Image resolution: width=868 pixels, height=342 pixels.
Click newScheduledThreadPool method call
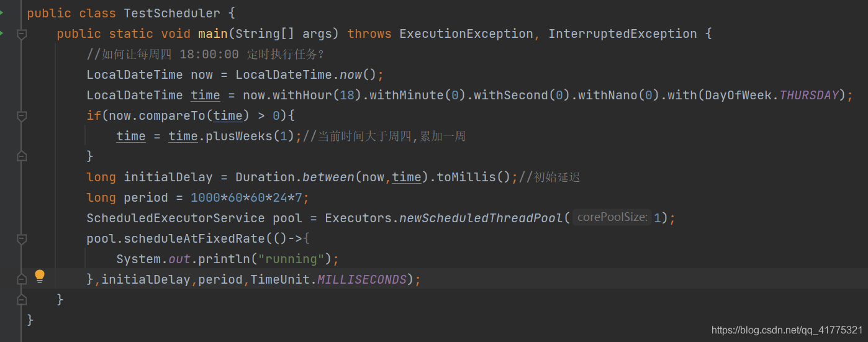point(481,218)
